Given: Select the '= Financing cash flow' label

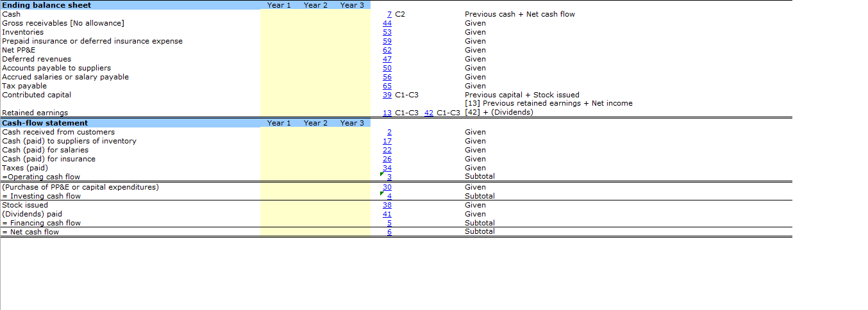Looking at the screenshot, I should point(42,223).
